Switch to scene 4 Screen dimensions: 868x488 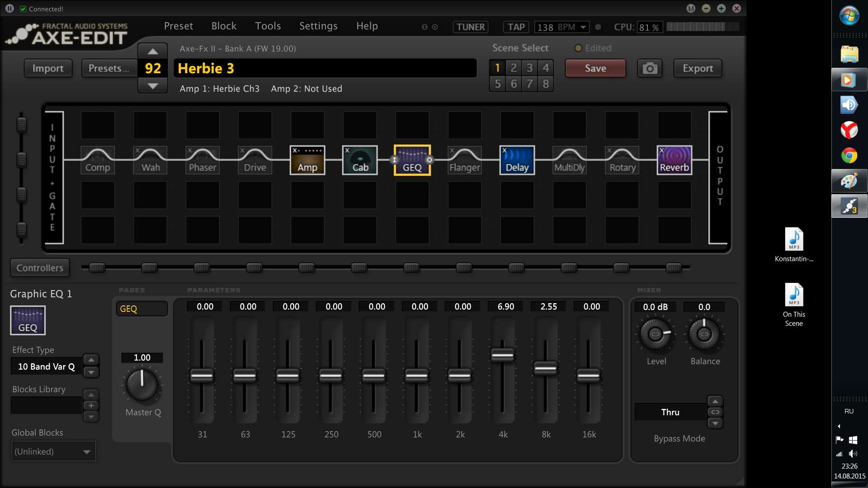click(x=546, y=68)
